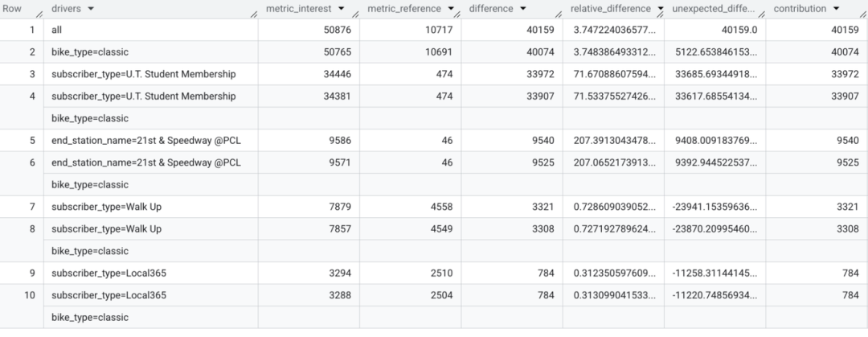The width and height of the screenshot is (868, 337).
Task: Click unexpected difference value 40159.0
Action: pos(738,30)
